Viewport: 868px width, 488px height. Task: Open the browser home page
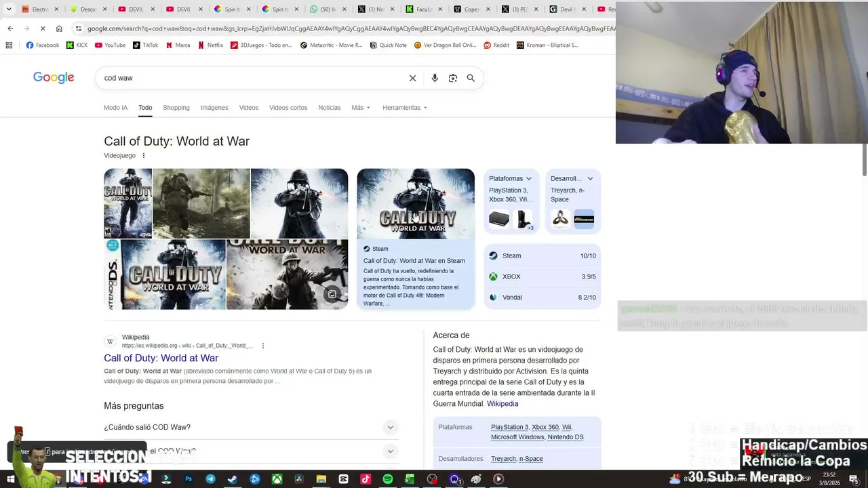[x=59, y=28]
